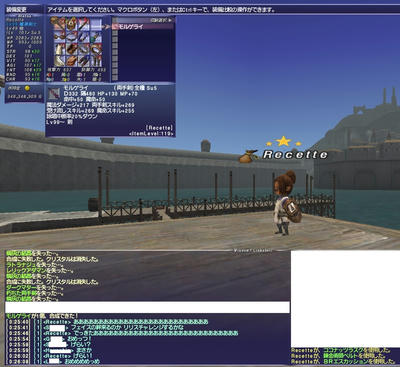Select the left earring slot
This screenshot has height=367, width=400.
coord(84,36)
